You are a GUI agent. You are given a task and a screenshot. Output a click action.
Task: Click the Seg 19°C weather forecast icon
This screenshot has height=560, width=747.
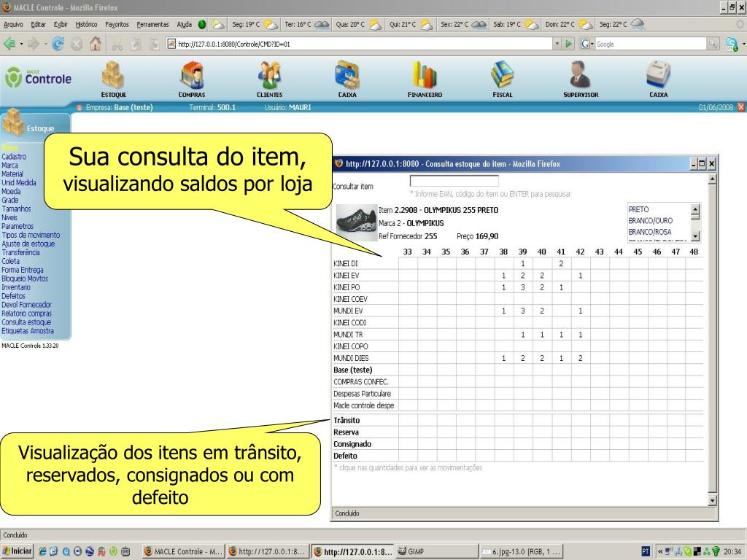click(x=271, y=24)
